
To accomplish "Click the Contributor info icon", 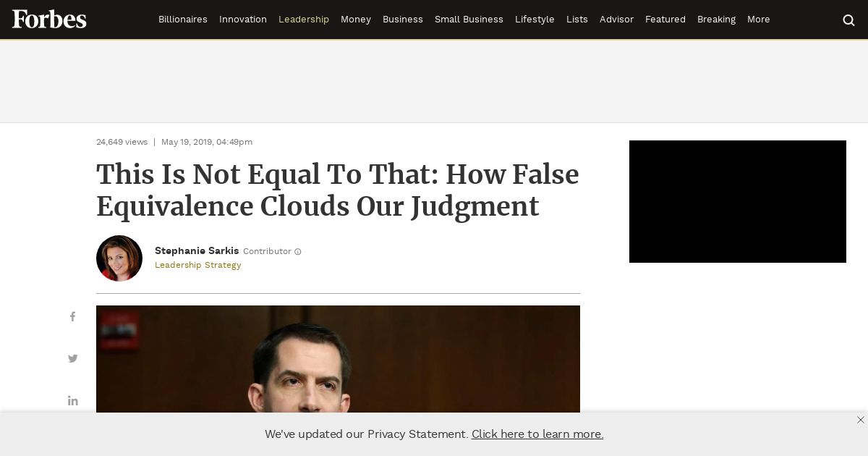I will tap(298, 252).
